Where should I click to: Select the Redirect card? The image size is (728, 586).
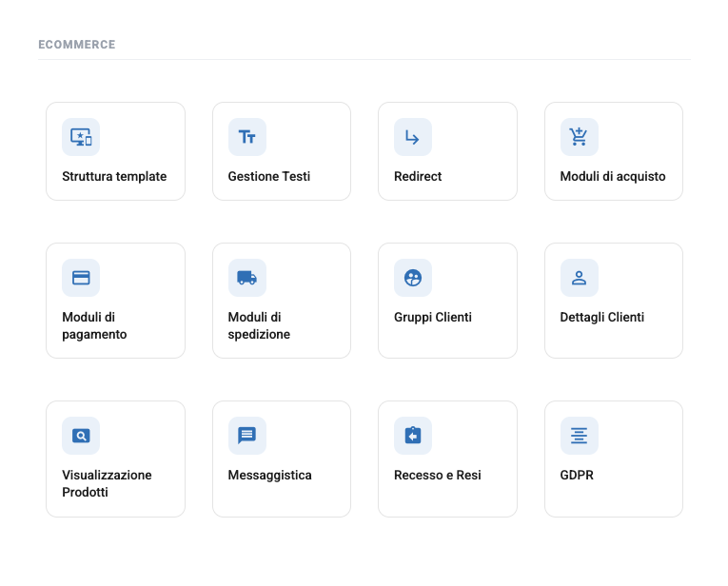447,151
